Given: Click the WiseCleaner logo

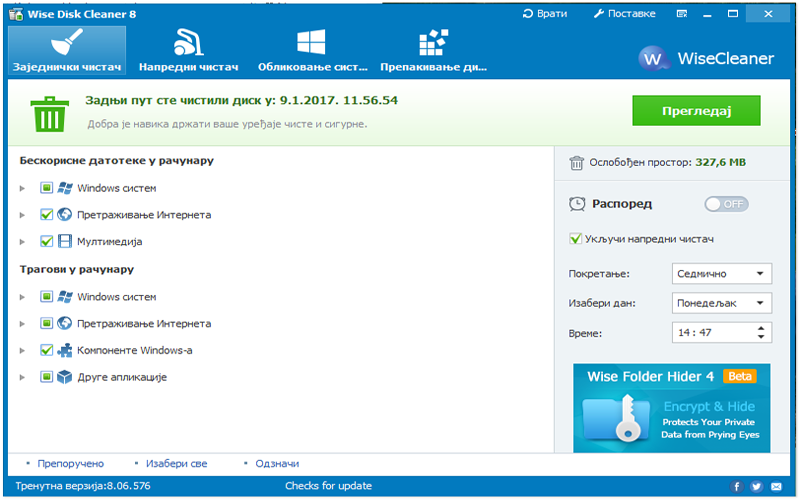Looking at the screenshot, I should coord(708,58).
